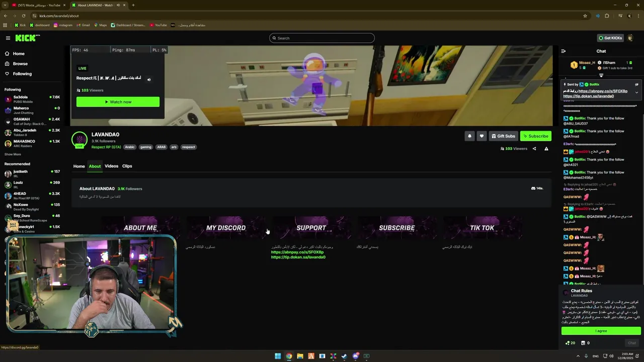Switch to the channel Home tab
644x362 pixels.
[x=79, y=166]
